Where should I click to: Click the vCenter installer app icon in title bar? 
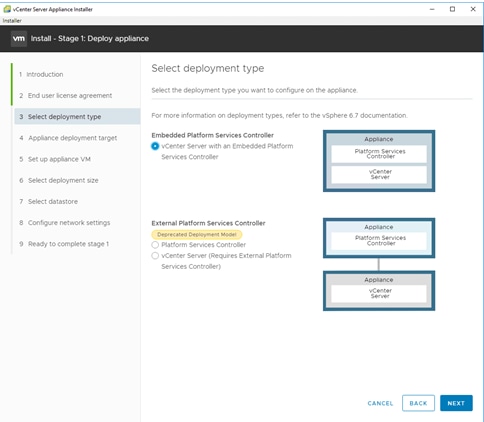(x=7, y=9)
